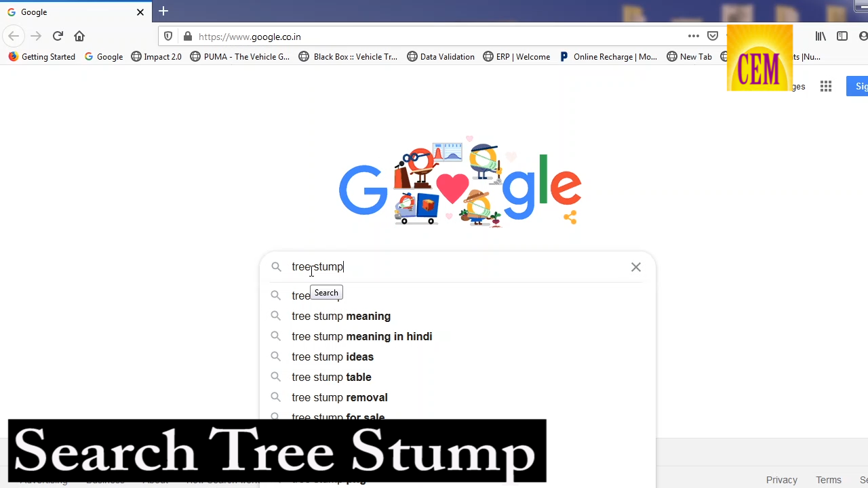Toggle the sidebar view icon
Image resolution: width=868 pixels, height=488 pixels.
click(x=842, y=36)
